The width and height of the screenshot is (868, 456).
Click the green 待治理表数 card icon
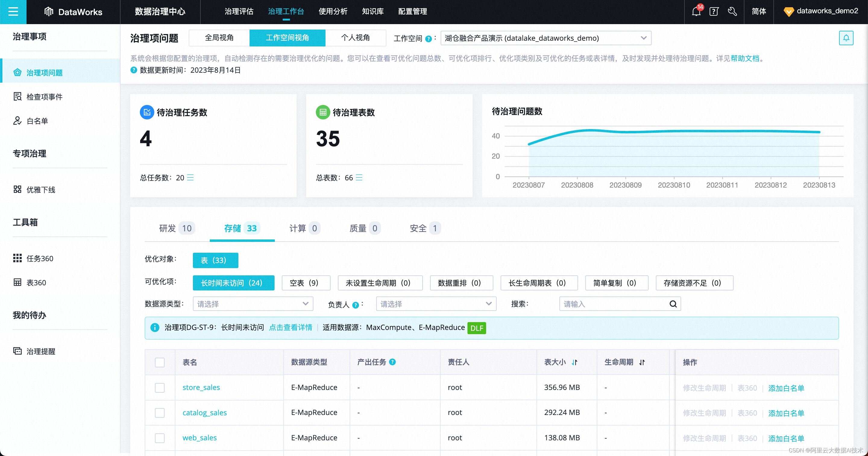[323, 112]
